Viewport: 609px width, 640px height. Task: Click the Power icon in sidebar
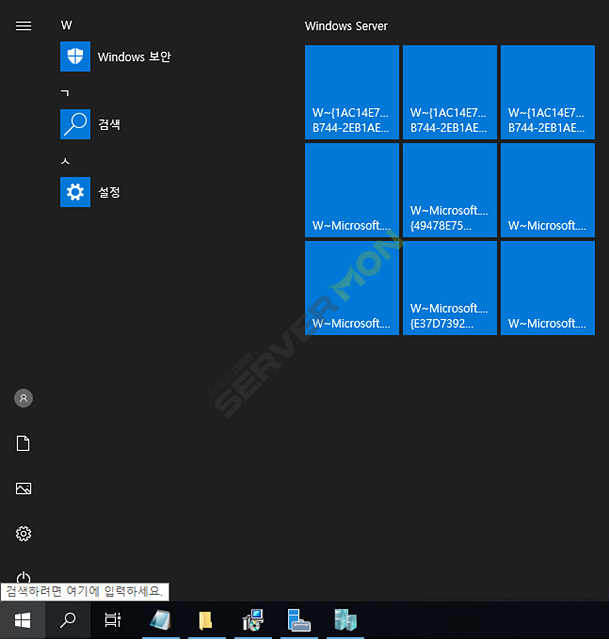23,577
